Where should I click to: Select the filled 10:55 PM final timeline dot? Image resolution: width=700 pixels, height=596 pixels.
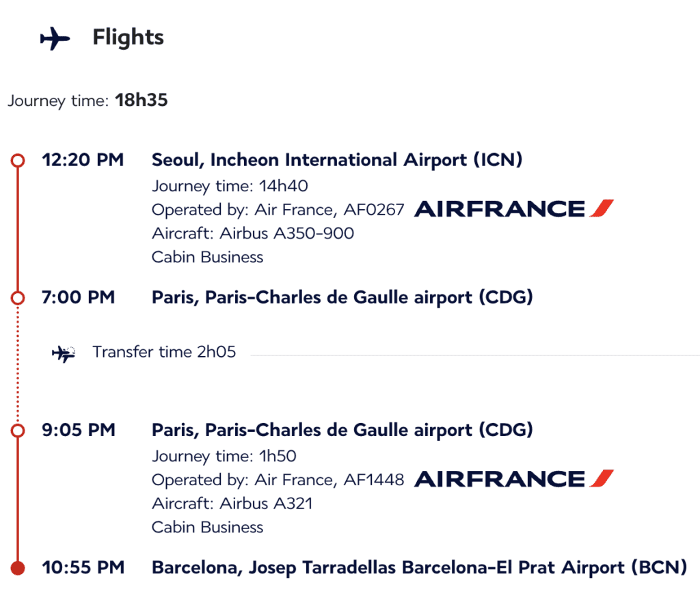(18, 568)
